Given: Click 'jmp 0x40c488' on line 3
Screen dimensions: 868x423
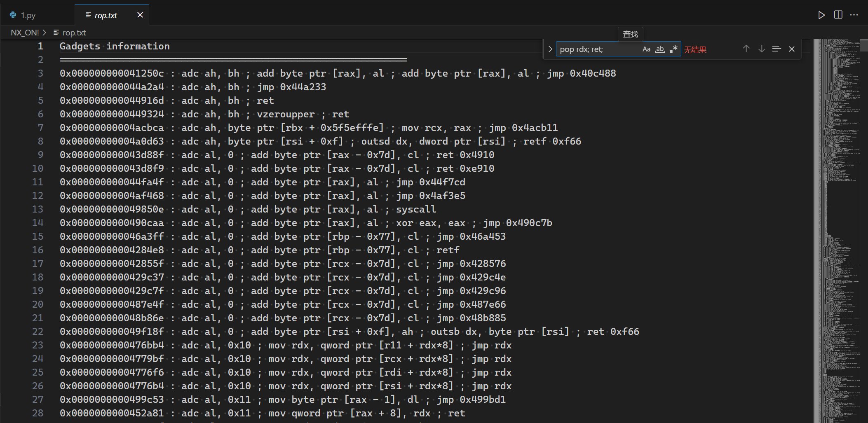Looking at the screenshot, I should pos(581,73).
